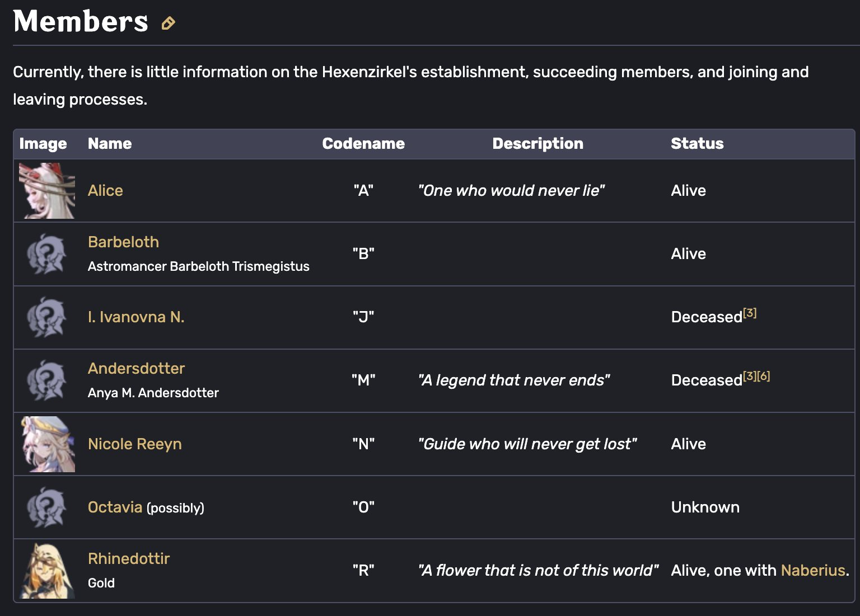
Task: Click the [3] reference in Andersdotter's status
Action: [750, 377]
